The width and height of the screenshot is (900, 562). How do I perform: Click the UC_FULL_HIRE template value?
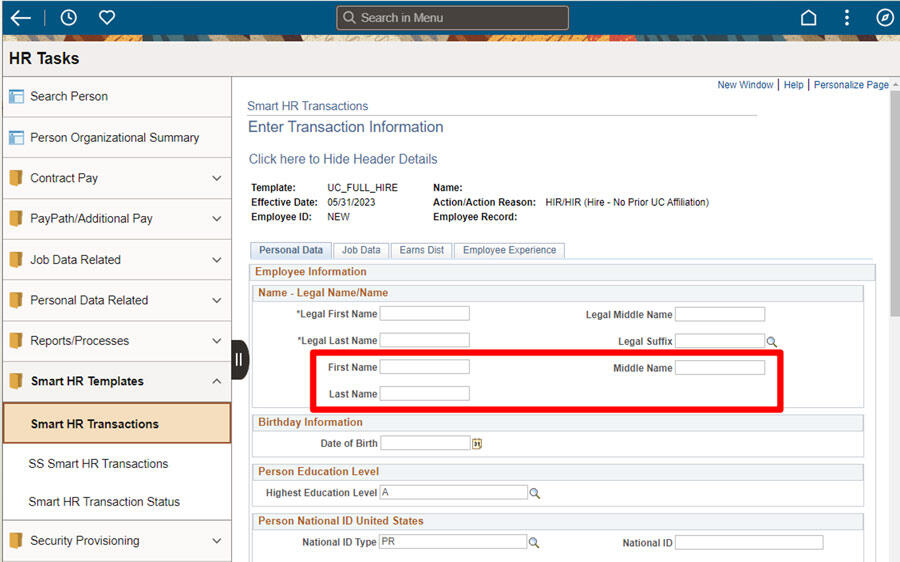click(362, 188)
